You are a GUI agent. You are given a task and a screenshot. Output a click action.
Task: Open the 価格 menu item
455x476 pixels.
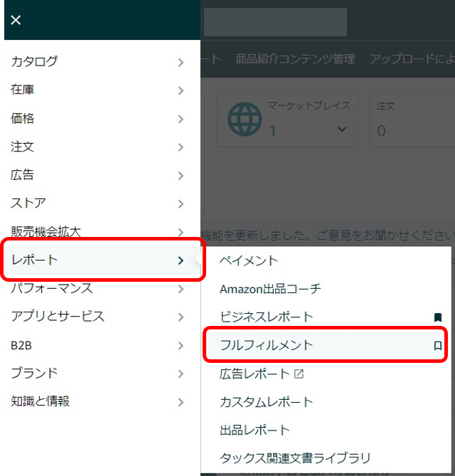22,118
